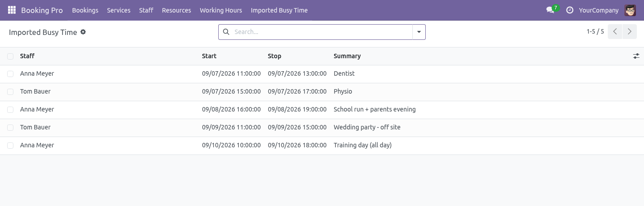Viewport: 644px width, 206px height.
Task: Open the Bookings menu
Action: [85, 10]
